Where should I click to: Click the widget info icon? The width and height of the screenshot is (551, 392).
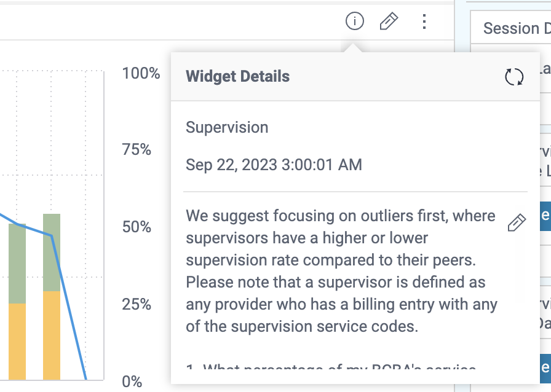(x=355, y=22)
